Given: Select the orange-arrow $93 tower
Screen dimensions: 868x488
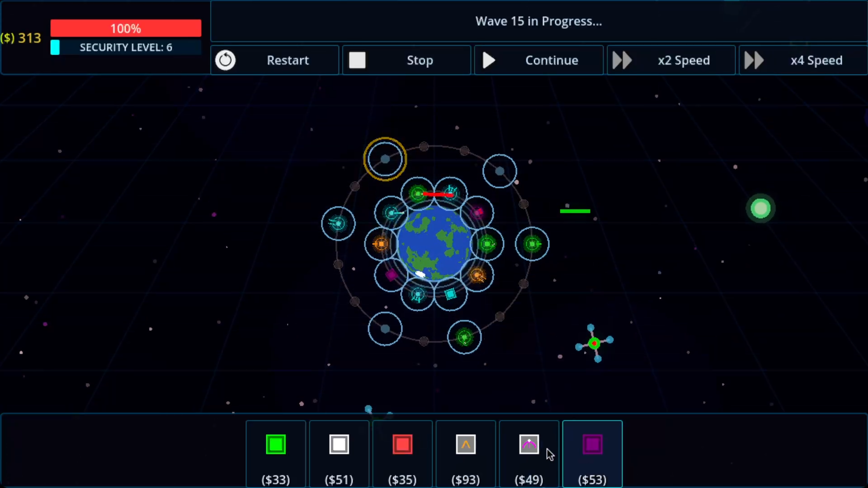Looking at the screenshot, I should (466, 445).
